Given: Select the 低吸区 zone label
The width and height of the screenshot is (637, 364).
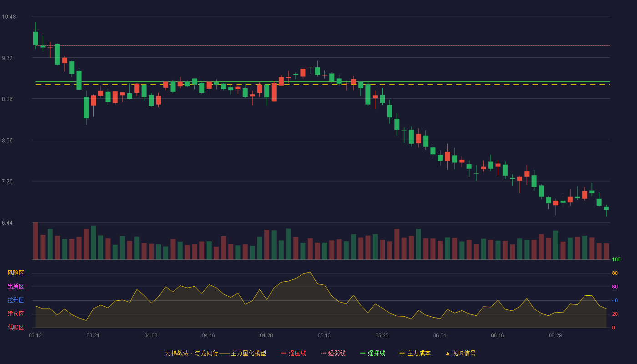Looking at the screenshot, I should tap(15, 327).
